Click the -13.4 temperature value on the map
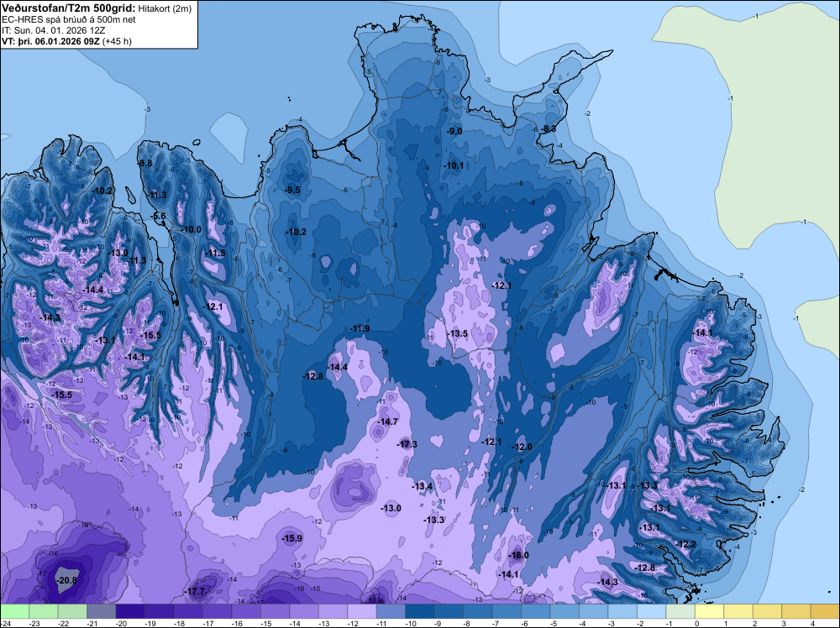This screenshot has width=840, height=628. coord(423,486)
